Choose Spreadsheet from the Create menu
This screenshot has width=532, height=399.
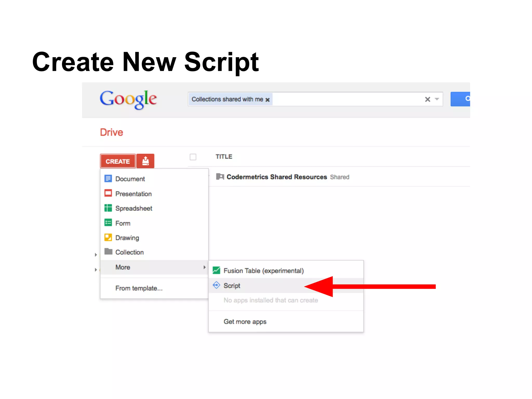click(154, 208)
